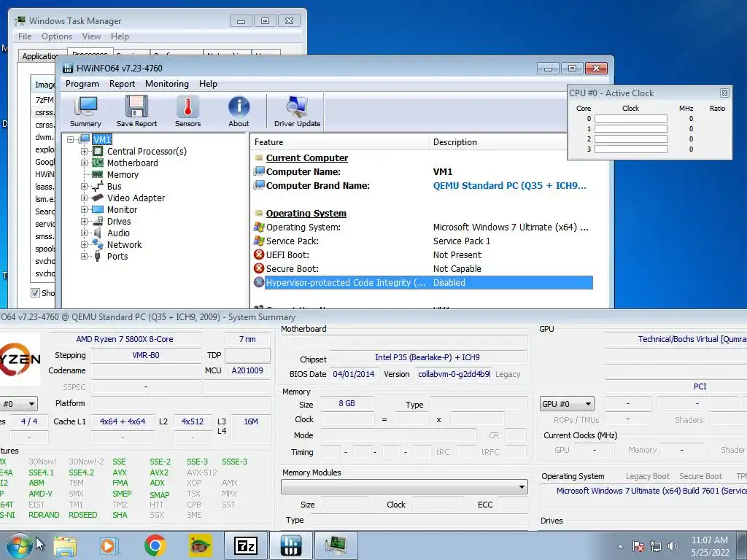The height and width of the screenshot is (560, 747).
Task: Select the Drives tree node
Action: [x=119, y=222]
